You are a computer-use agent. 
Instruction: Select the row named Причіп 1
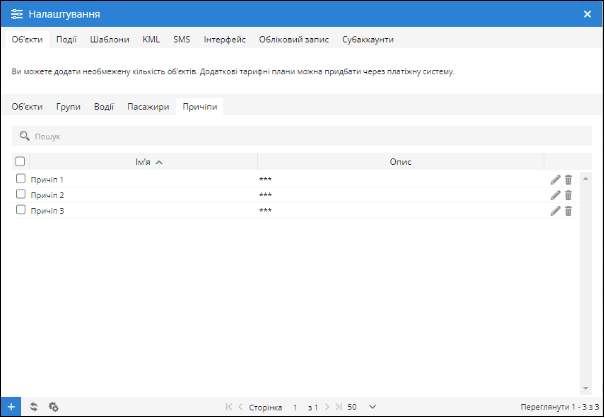pos(296,179)
